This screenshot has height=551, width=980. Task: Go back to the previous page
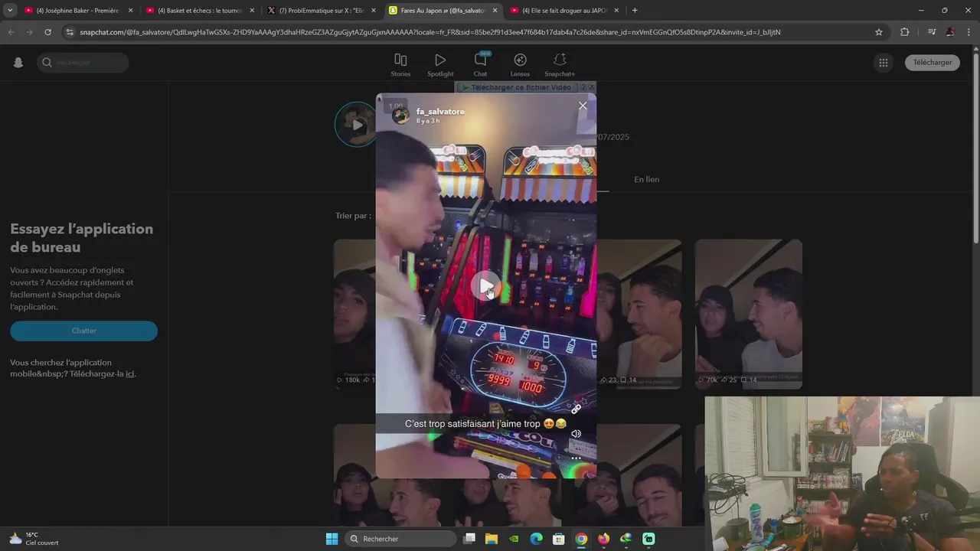(x=11, y=32)
